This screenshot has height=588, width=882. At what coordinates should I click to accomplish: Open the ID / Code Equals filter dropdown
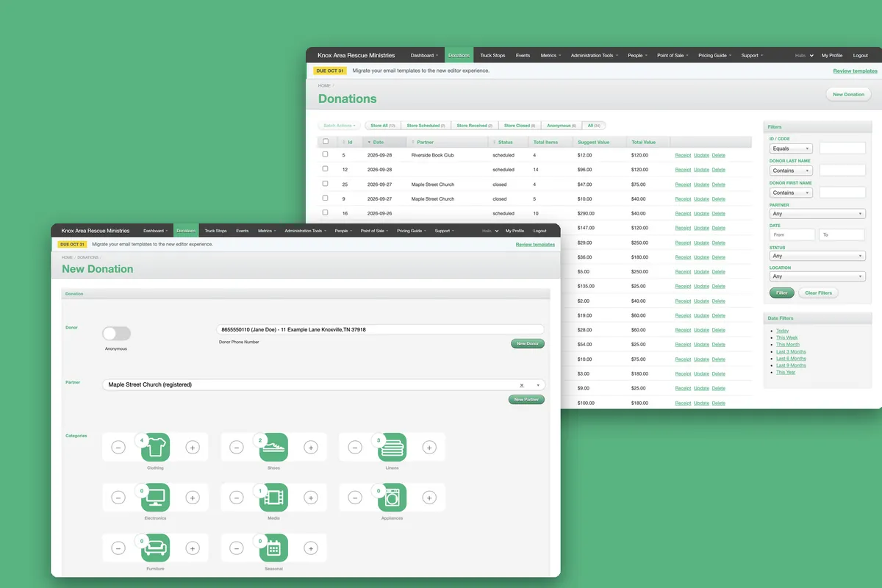click(791, 148)
